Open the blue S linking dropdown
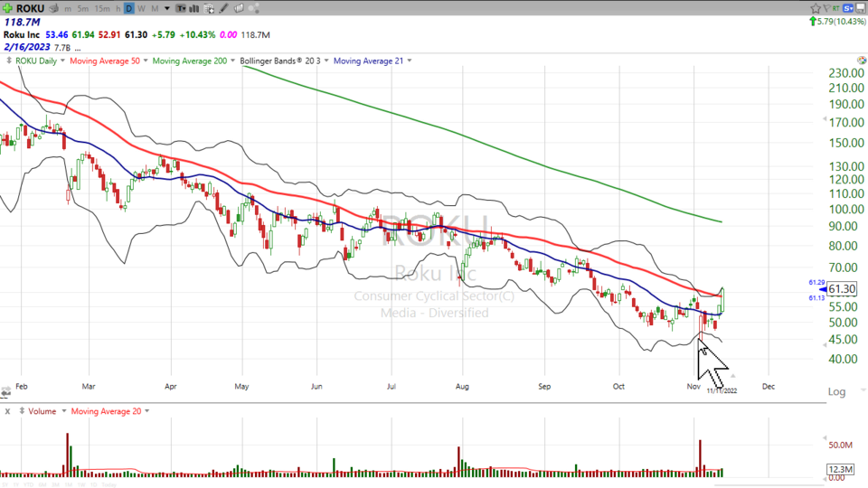 (848, 8)
